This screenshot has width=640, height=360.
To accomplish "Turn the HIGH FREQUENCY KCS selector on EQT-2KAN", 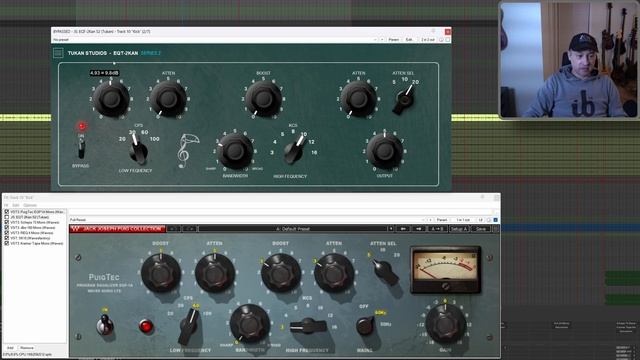I will [x=295, y=149].
